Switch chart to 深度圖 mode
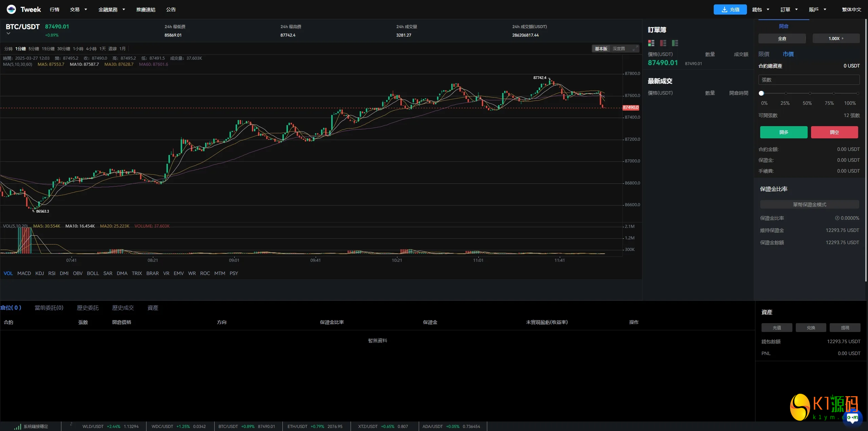This screenshot has width=868, height=431. (x=618, y=49)
